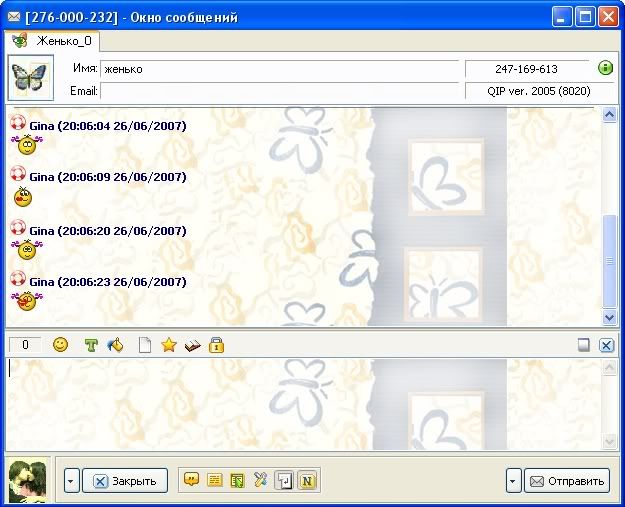The image size is (625, 507).
Task: Click the Имя field containing женько
Action: pyautogui.click(x=279, y=69)
